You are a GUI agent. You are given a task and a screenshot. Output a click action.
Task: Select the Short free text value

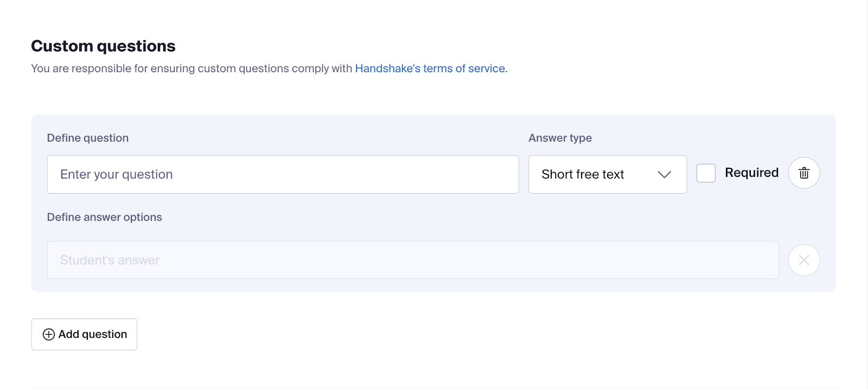coord(583,174)
